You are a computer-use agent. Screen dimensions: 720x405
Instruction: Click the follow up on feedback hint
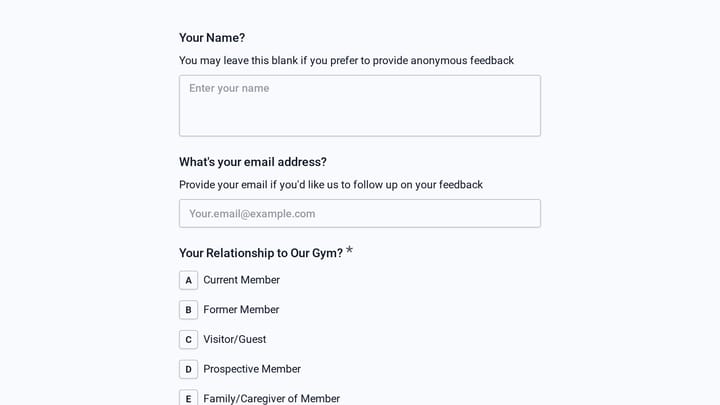point(331,185)
